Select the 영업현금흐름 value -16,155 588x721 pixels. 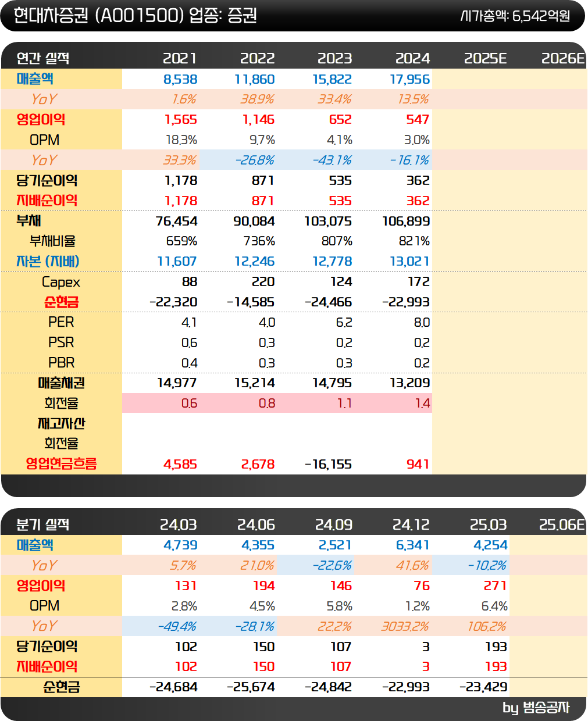coord(329,465)
